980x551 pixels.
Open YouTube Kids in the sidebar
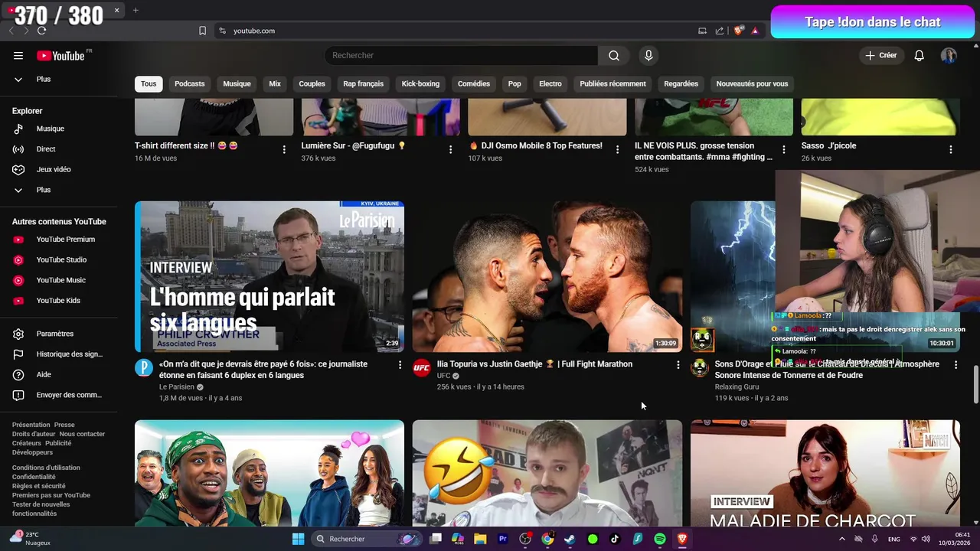59,301
